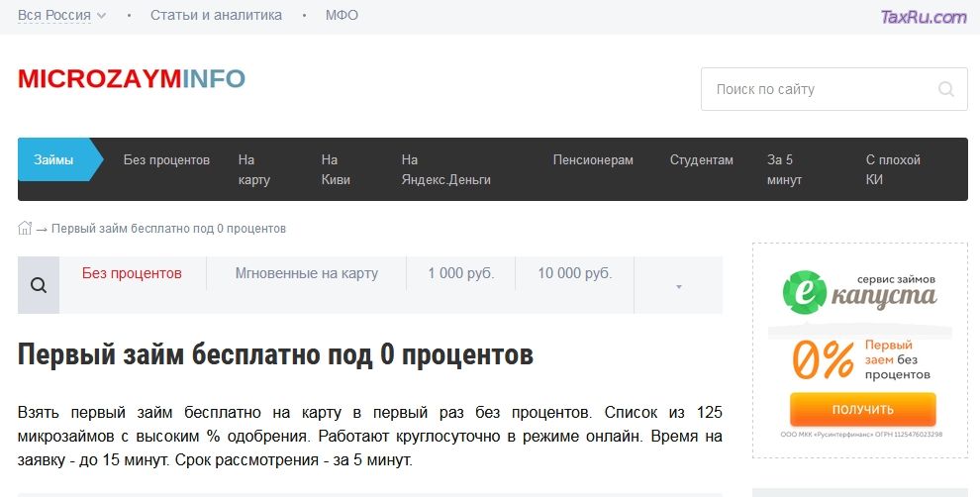Click the orange ПОЛУЧИТЬ button
The height and width of the screenshot is (497, 980).
click(x=862, y=409)
